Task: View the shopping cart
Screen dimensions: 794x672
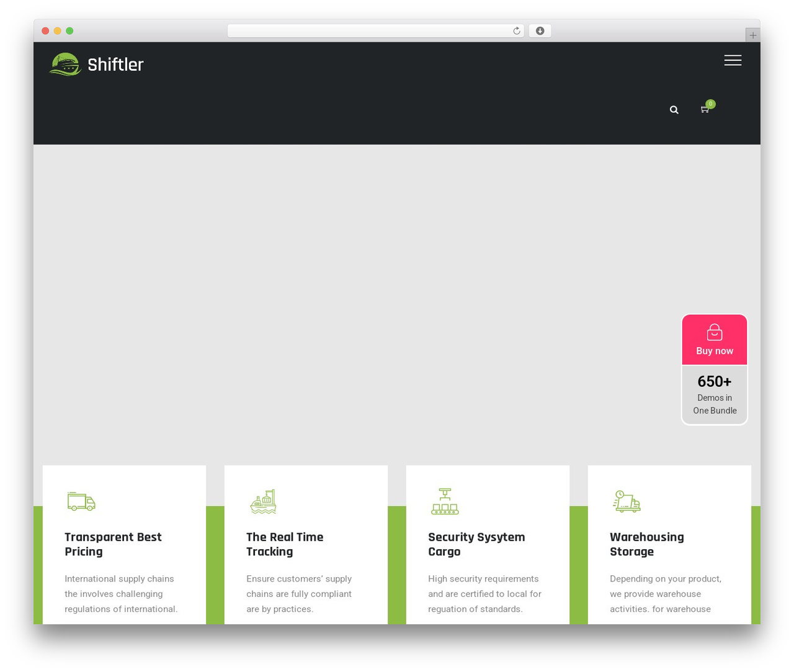Action: tap(705, 110)
